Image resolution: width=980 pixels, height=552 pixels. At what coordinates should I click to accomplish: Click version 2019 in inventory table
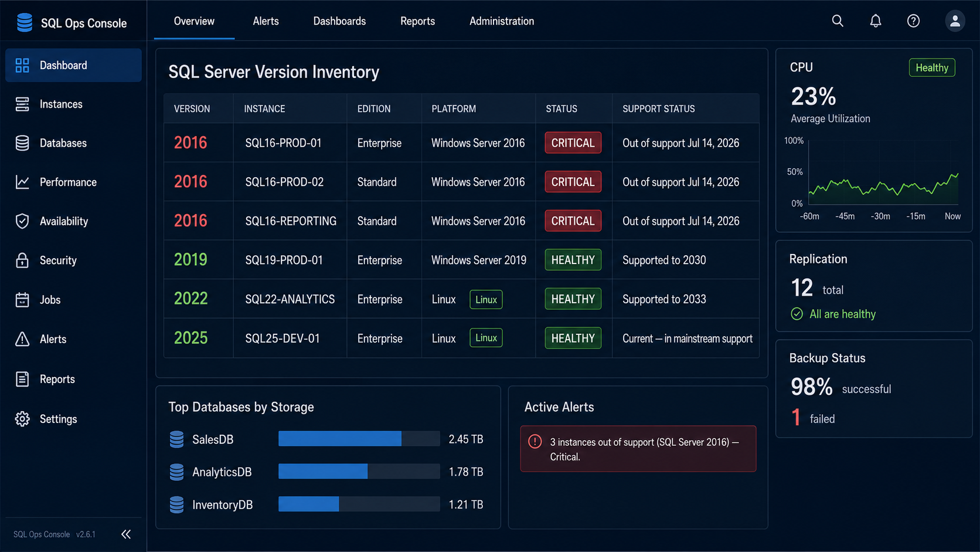190,259
